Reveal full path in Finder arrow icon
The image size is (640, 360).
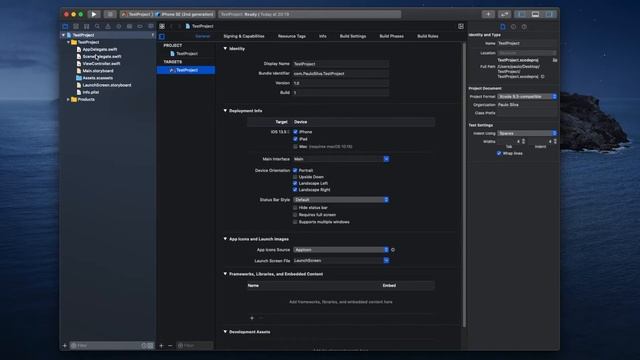pyautogui.click(x=542, y=76)
